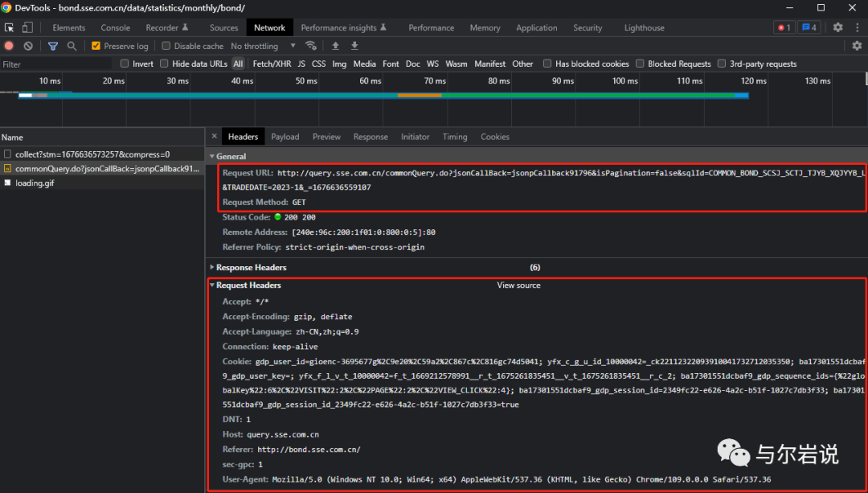This screenshot has width=868, height=493.
Task: Filter requests by Img type
Action: click(339, 64)
